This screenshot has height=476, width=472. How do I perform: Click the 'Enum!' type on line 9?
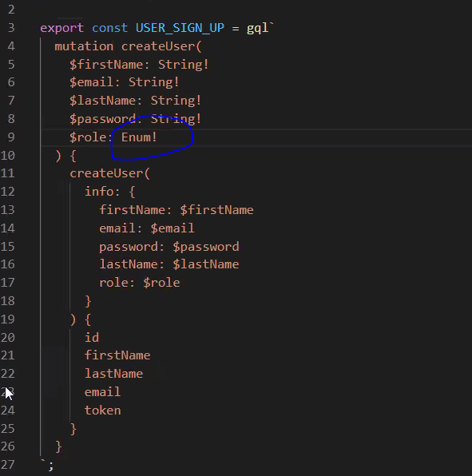[139, 137]
